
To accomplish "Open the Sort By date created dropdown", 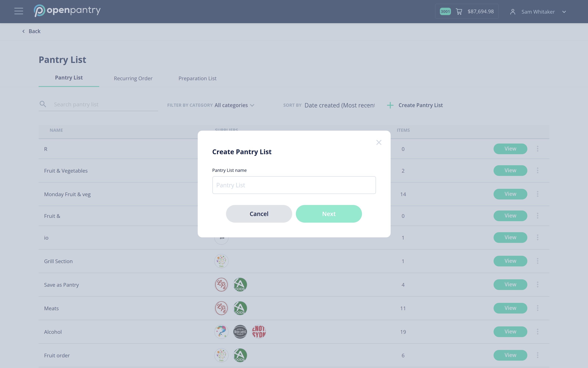I will (x=339, y=105).
